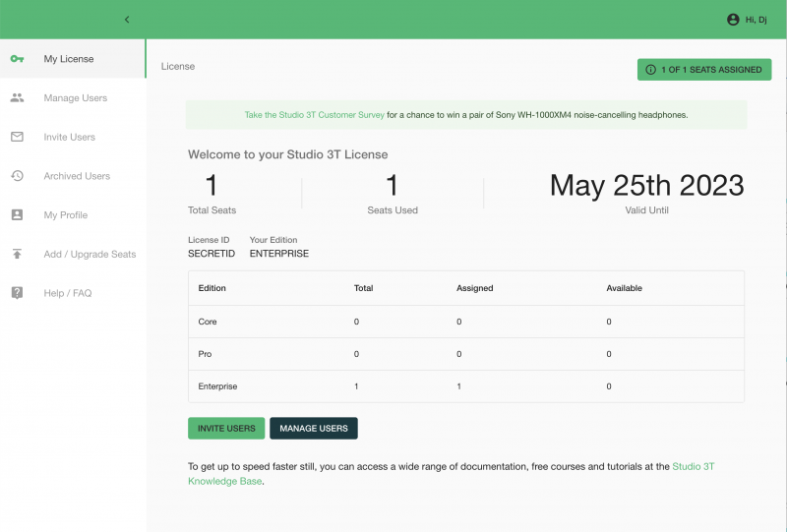The width and height of the screenshot is (787, 532).
Task: Select Invite Users in the sidebar
Action: pyautogui.click(x=73, y=137)
